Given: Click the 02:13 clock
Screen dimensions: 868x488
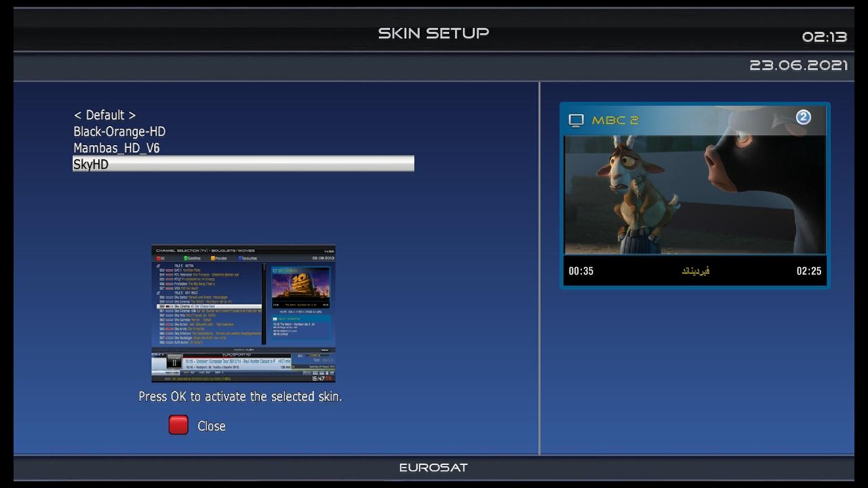Looking at the screenshot, I should (x=825, y=37).
